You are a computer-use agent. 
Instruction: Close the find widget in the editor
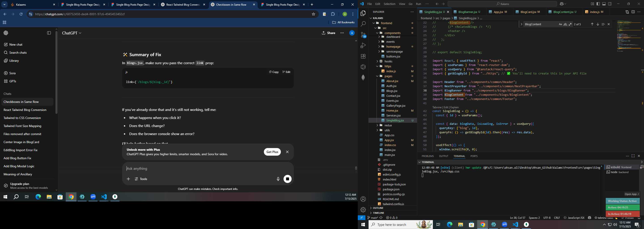[609, 24]
